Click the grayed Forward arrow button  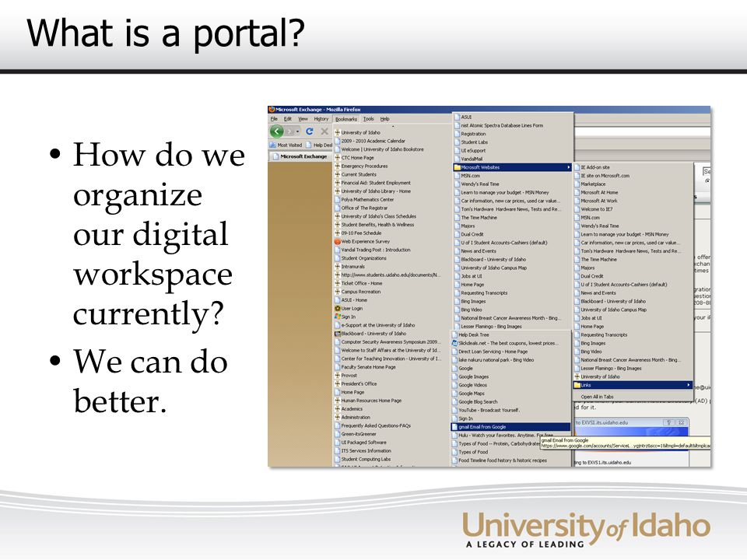pos(289,131)
